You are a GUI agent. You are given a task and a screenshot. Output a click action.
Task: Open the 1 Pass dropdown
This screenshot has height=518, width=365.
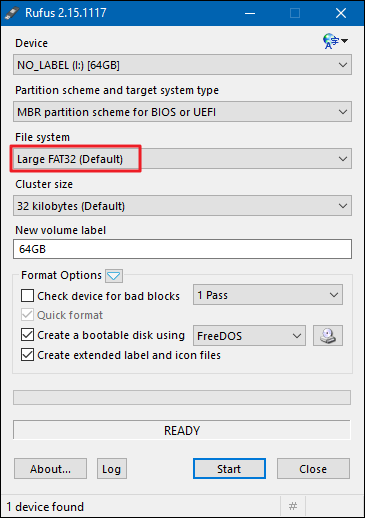click(268, 295)
